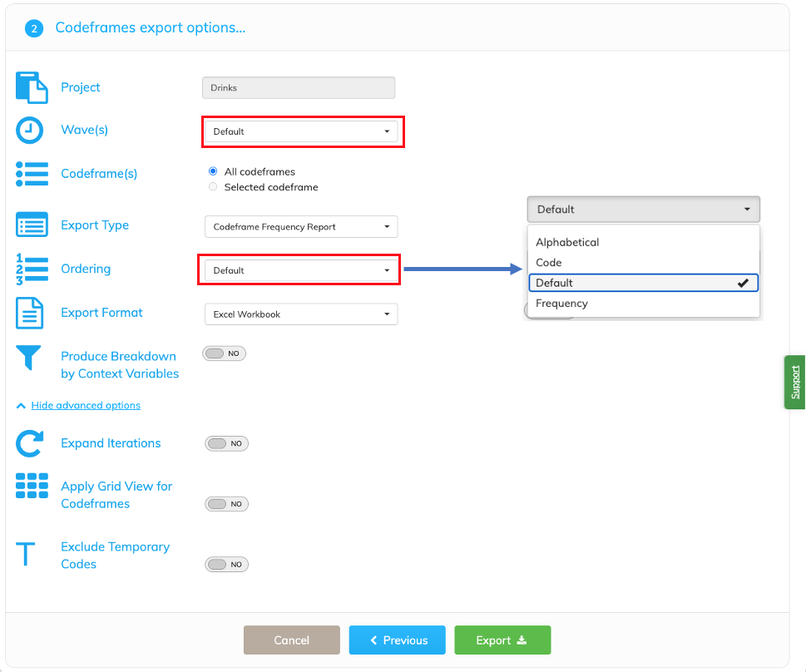Viewport: 806px width, 672px height.
Task: Click the Codeframe(s) bulleted list icon
Action: [x=32, y=174]
